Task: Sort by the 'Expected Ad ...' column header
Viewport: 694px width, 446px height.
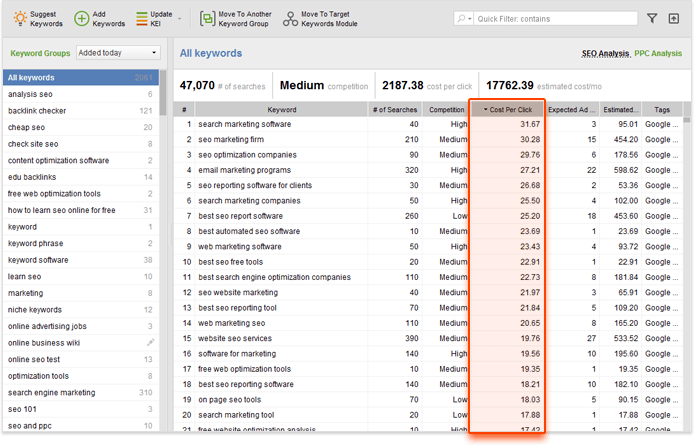Action: [x=572, y=110]
